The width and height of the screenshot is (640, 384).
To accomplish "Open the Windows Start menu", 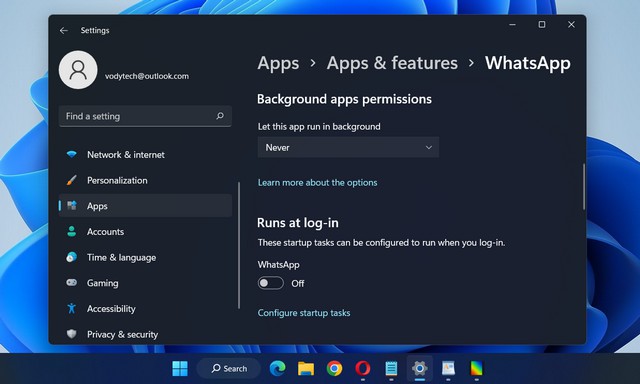I will pyautogui.click(x=180, y=368).
